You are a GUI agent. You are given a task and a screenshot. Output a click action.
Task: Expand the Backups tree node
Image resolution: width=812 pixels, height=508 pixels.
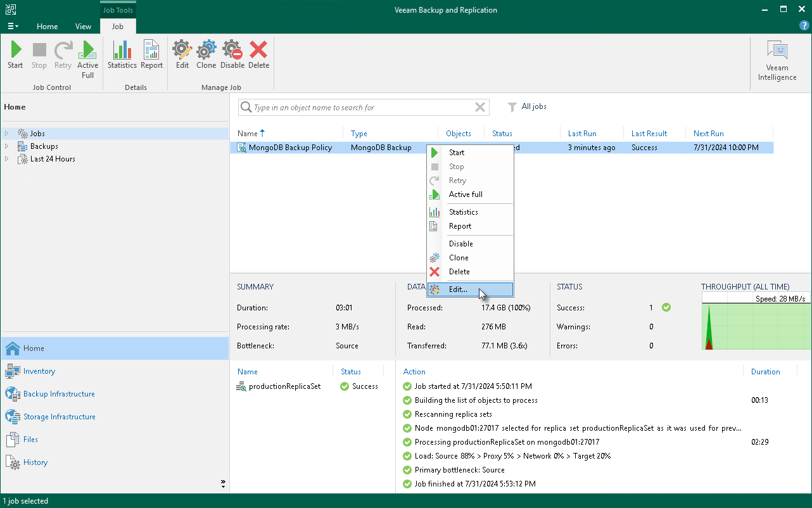[7, 146]
